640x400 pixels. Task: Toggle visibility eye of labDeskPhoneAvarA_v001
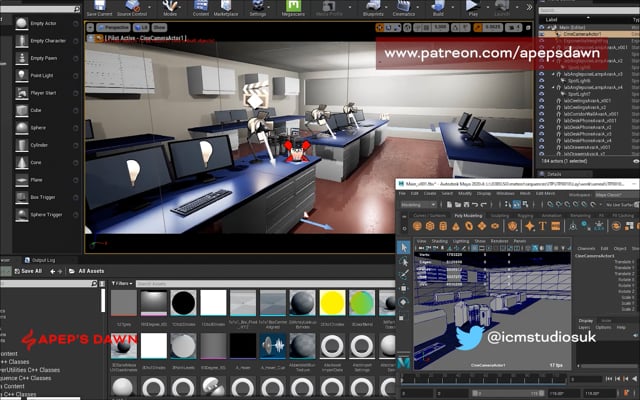542,121
